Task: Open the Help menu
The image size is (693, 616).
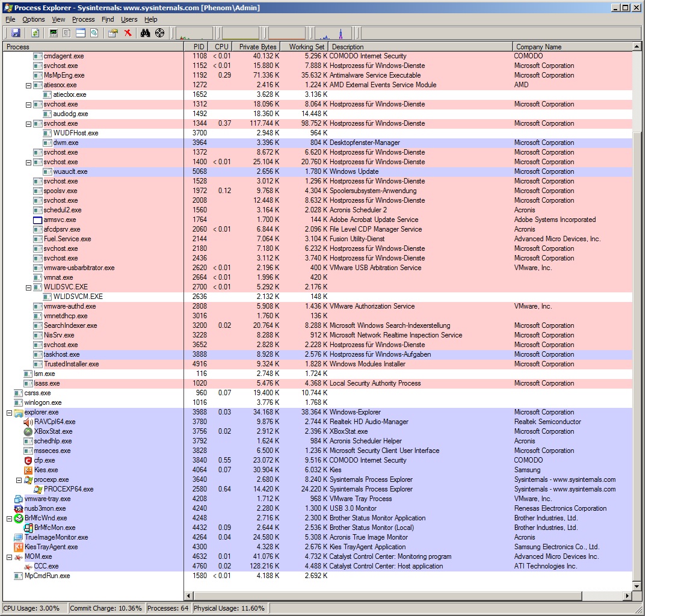Action: click(x=151, y=19)
